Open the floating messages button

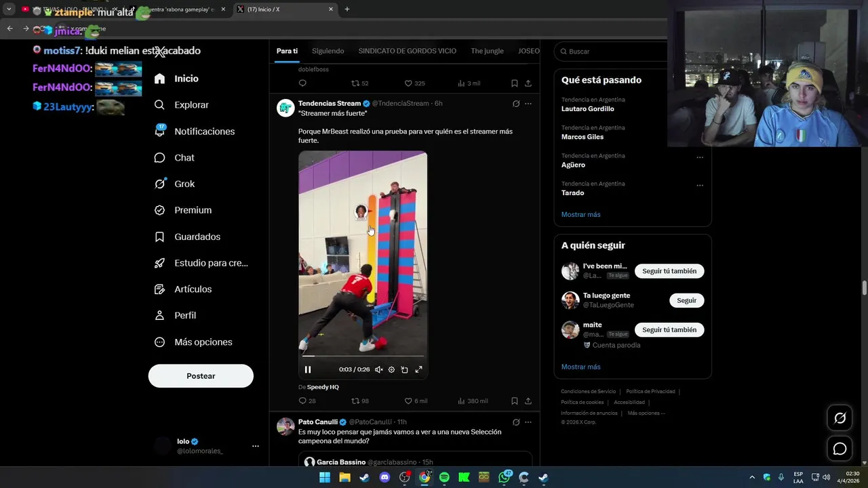[x=840, y=449]
